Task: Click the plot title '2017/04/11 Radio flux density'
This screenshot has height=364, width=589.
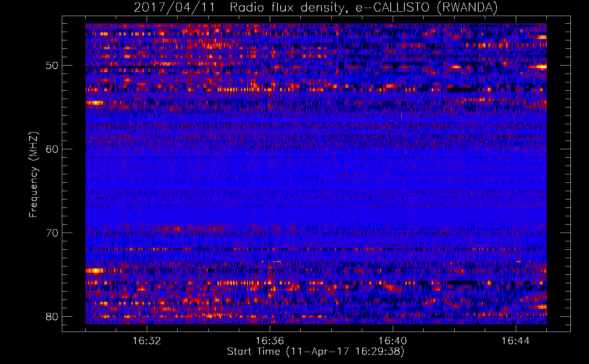Action: pos(316,7)
